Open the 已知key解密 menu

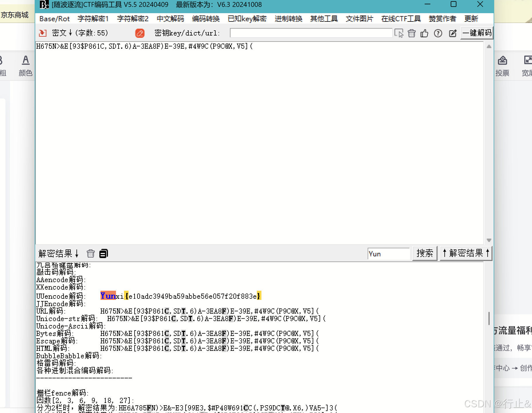(247, 19)
